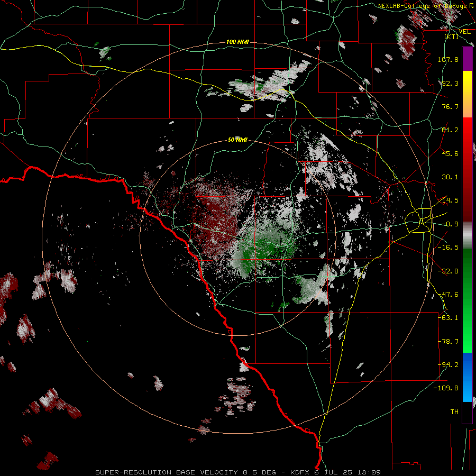
Task: Click the '45.6' scale value
Action: (450, 153)
